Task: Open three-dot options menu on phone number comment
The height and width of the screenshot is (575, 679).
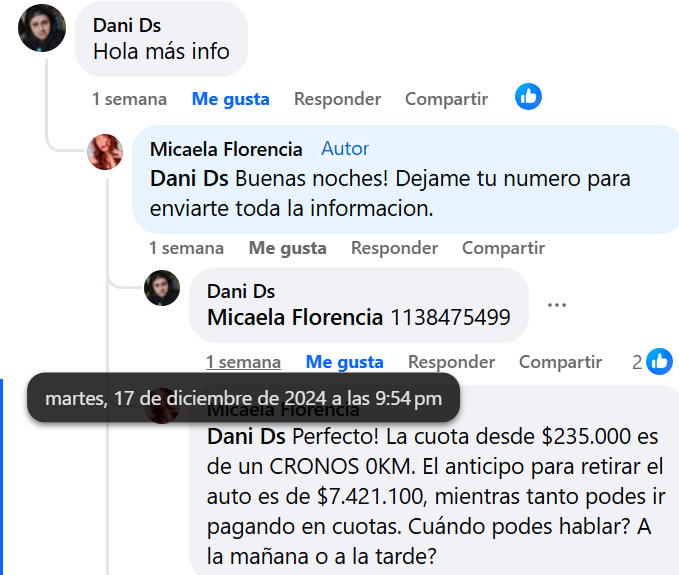Action: [556, 305]
